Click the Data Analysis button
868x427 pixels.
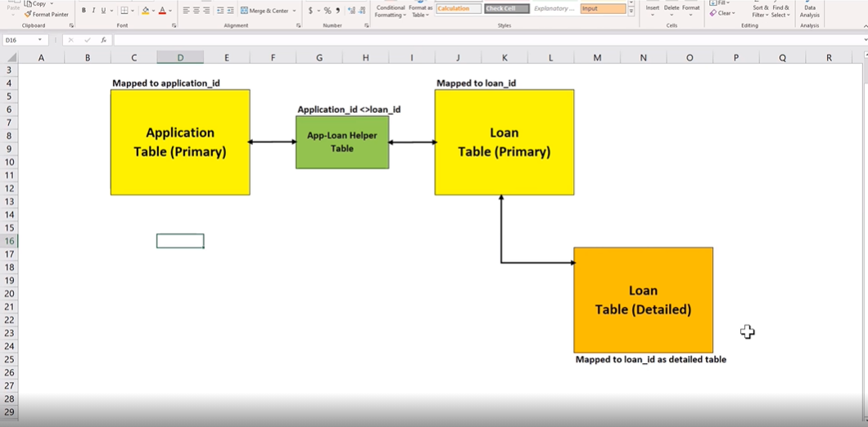(x=809, y=11)
